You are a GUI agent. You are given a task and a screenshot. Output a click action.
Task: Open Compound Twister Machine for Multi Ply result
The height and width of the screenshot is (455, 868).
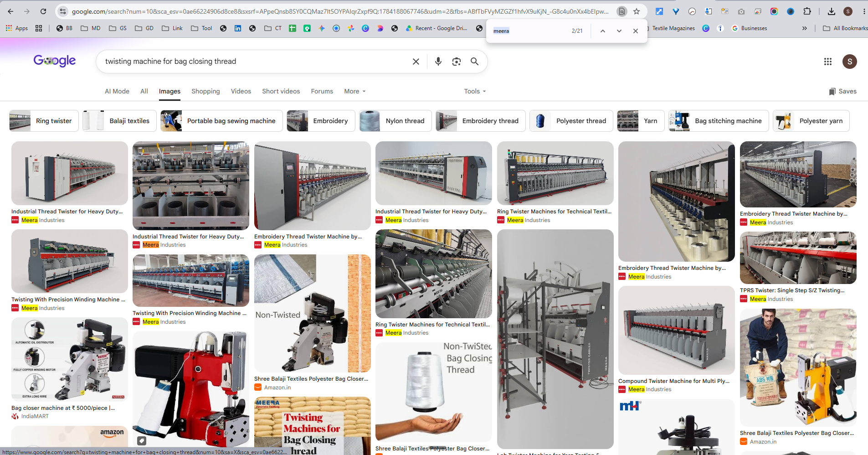coord(676,331)
